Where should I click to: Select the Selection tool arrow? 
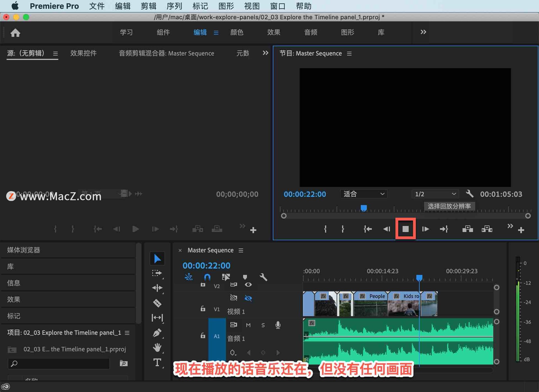pyautogui.click(x=157, y=258)
